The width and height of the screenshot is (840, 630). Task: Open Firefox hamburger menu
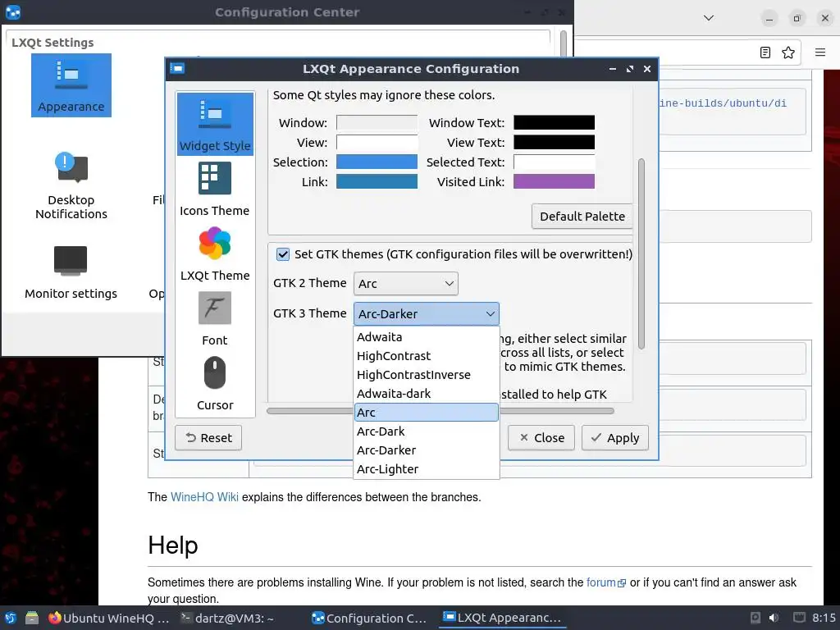point(820,52)
